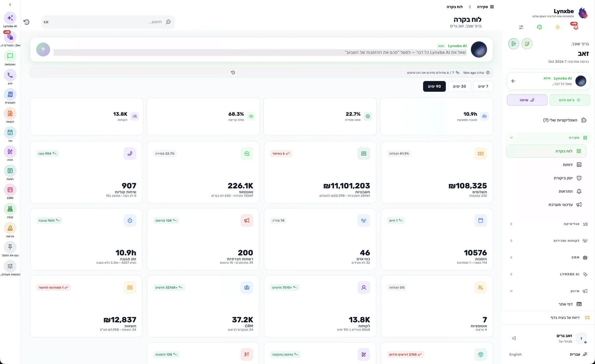
Task: Open the meeting (פגישה) quick bar icon
Action: [x=10, y=228]
